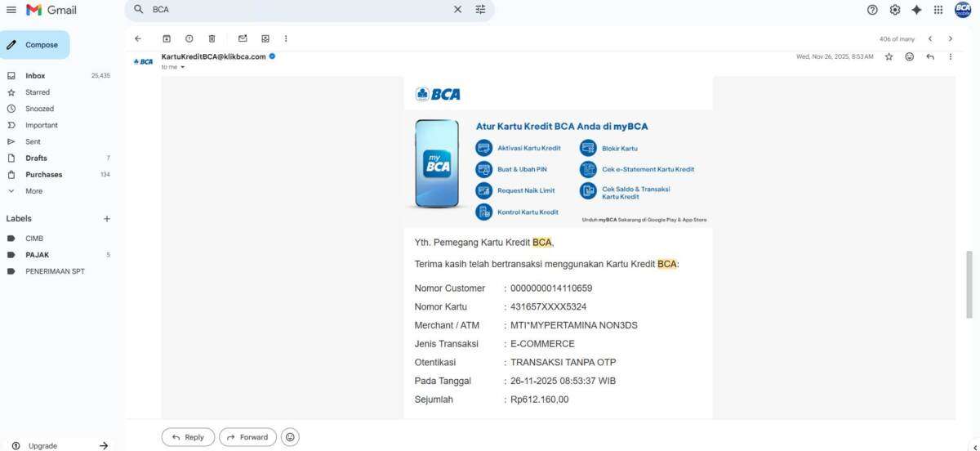Create a new label plus icon
980x451 pixels.
pos(106,219)
